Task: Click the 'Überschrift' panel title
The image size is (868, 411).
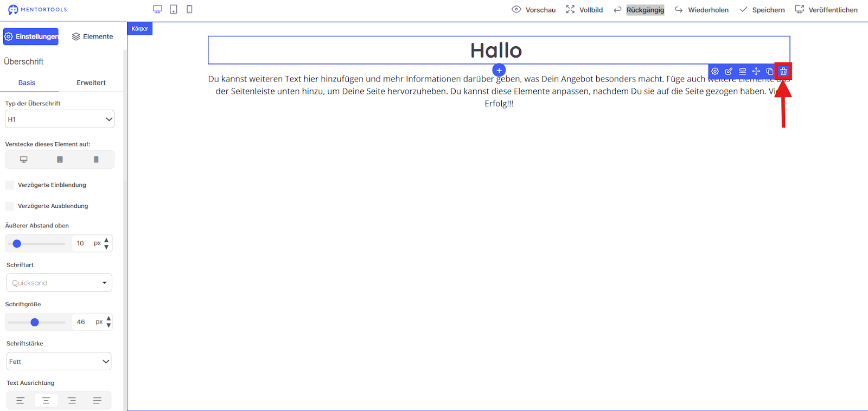Action: [x=24, y=61]
